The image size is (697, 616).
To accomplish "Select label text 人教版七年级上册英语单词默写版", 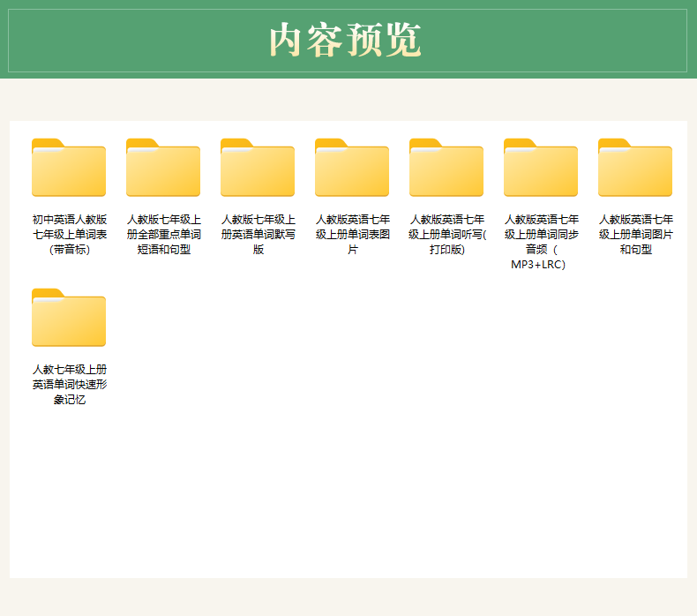I will (259, 235).
